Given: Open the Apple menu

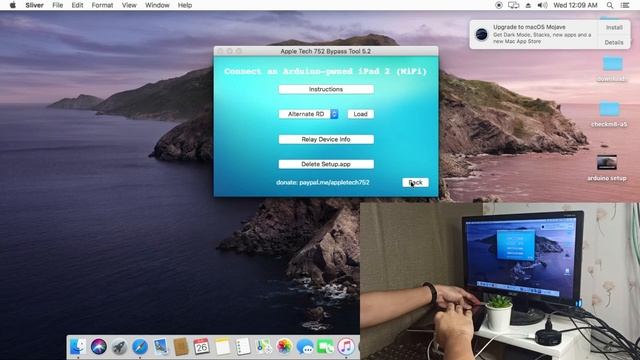Looking at the screenshot, I should 13,5.
